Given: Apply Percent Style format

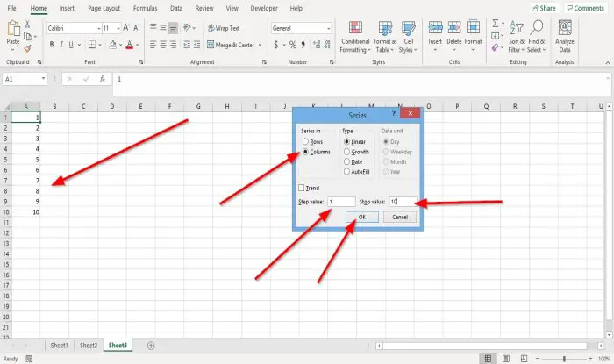Looking at the screenshot, I should [292, 45].
